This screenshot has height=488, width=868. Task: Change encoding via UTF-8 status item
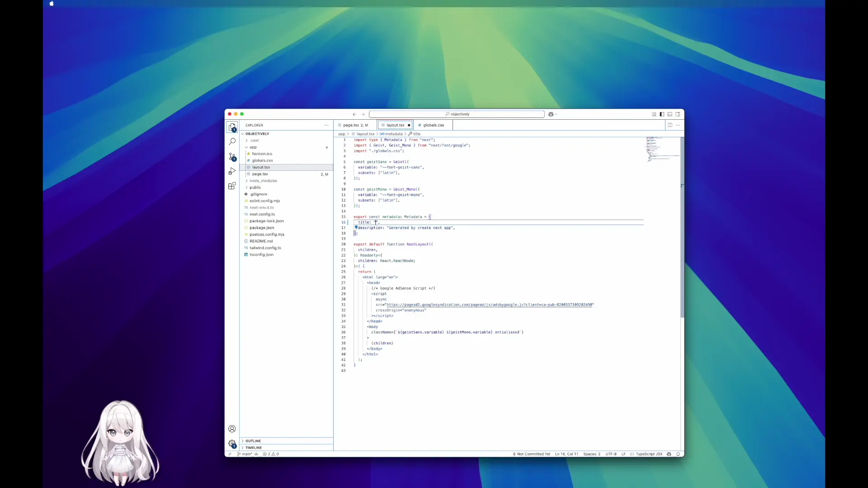(x=611, y=454)
